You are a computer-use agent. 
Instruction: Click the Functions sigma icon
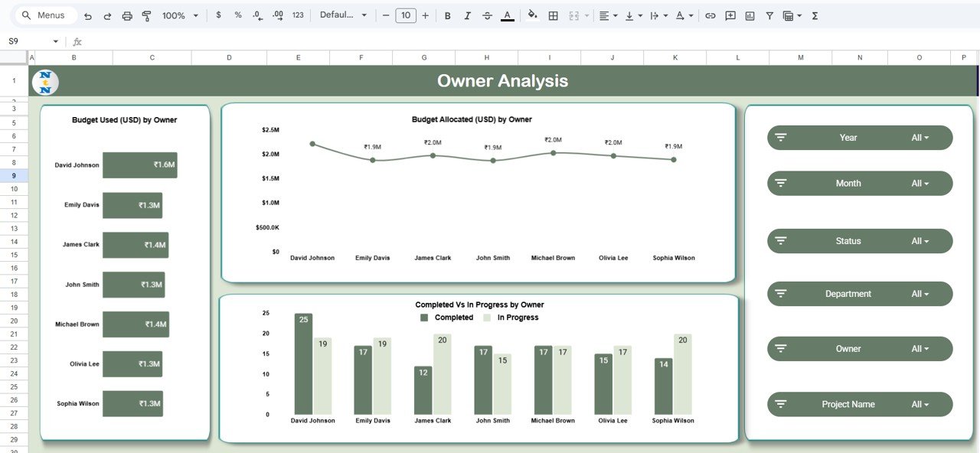coord(815,15)
